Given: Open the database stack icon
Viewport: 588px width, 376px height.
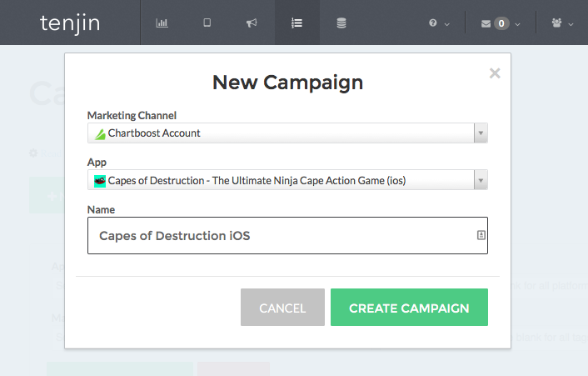Looking at the screenshot, I should coord(341,23).
